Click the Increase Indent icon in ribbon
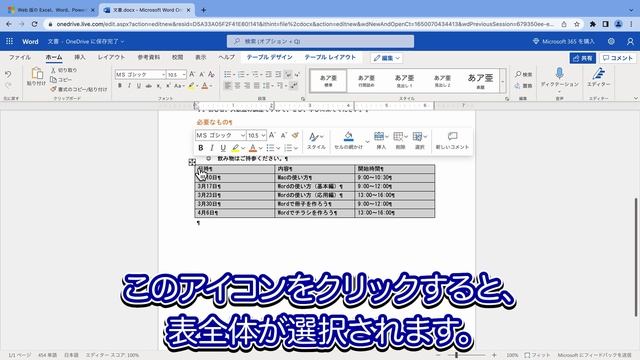 278,74
